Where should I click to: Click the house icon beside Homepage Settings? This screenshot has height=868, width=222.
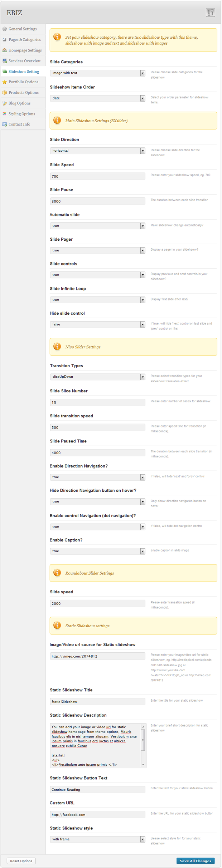(x=5, y=50)
